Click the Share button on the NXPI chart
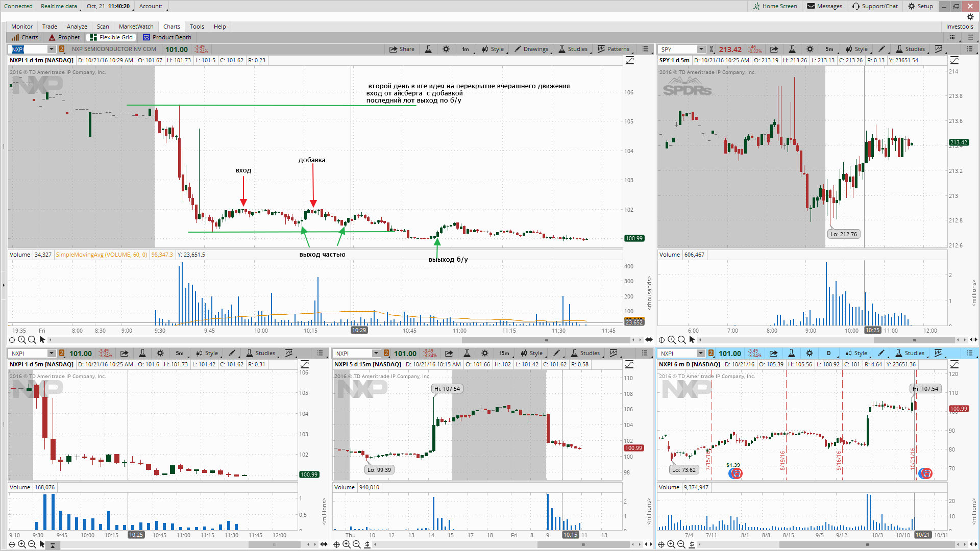The width and height of the screenshot is (980, 551). click(402, 49)
